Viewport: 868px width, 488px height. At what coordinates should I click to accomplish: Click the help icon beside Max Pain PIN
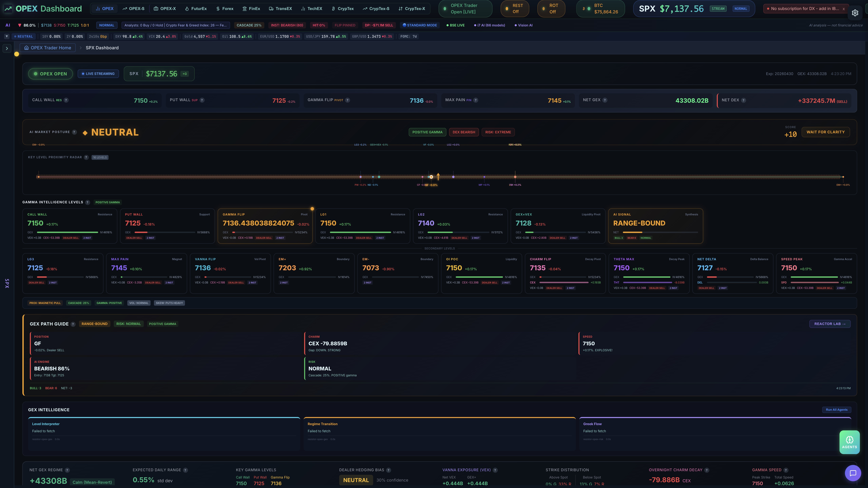[475, 100]
